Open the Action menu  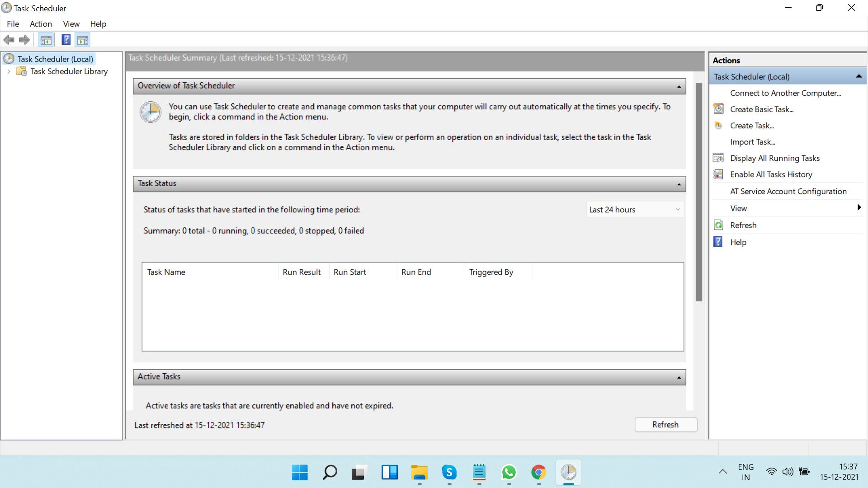pos(41,24)
